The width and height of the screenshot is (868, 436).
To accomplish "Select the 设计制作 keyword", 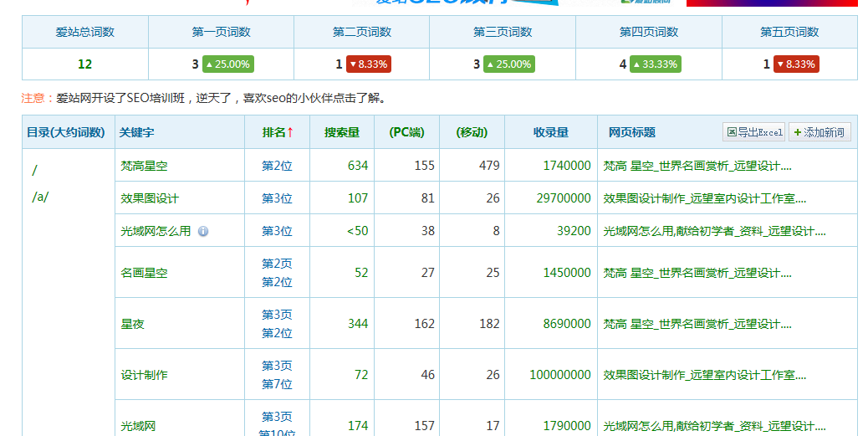I will click(144, 375).
